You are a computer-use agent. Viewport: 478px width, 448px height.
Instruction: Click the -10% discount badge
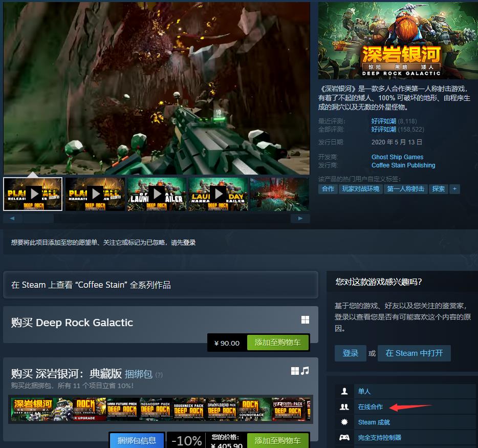click(x=187, y=441)
